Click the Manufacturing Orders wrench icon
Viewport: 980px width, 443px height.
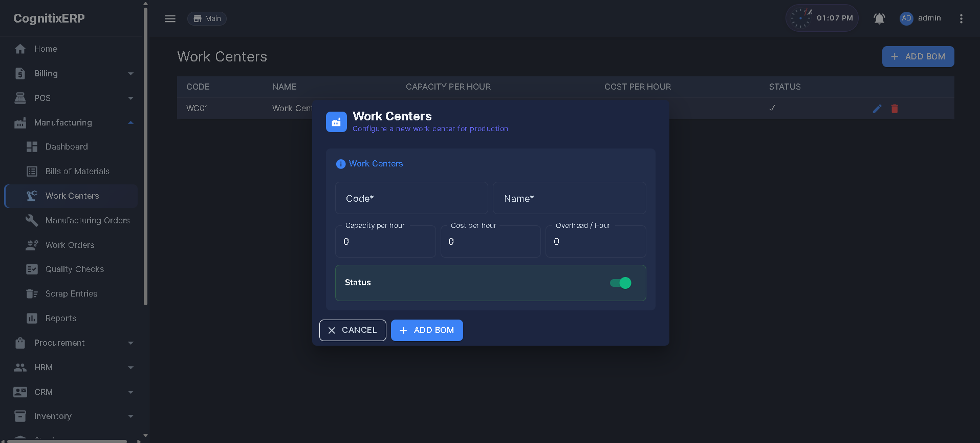pos(32,220)
